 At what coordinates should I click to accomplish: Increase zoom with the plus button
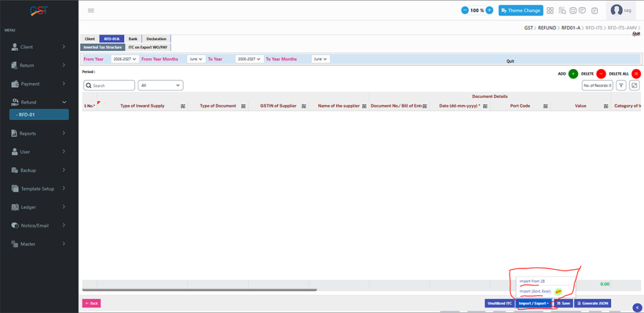tap(489, 10)
